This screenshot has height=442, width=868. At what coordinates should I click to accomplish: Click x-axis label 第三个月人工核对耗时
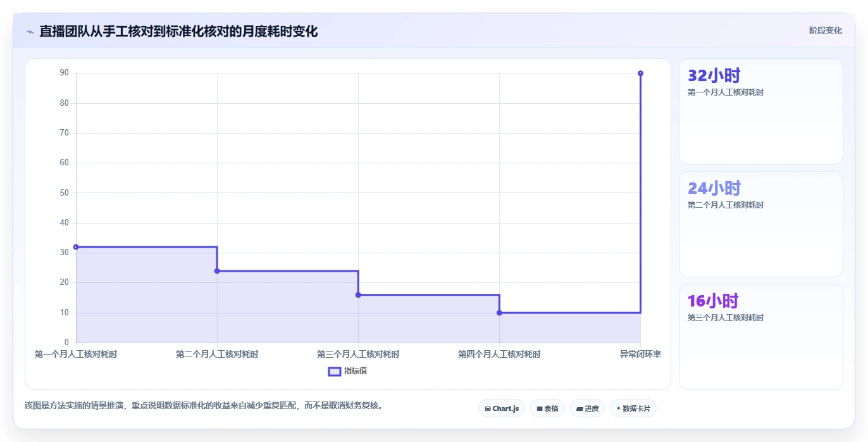click(x=358, y=355)
